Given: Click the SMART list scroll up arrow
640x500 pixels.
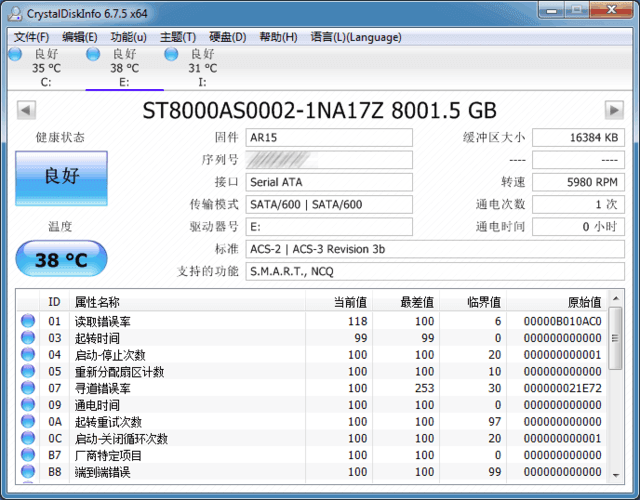Looking at the screenshot, I should coord(616,299).
